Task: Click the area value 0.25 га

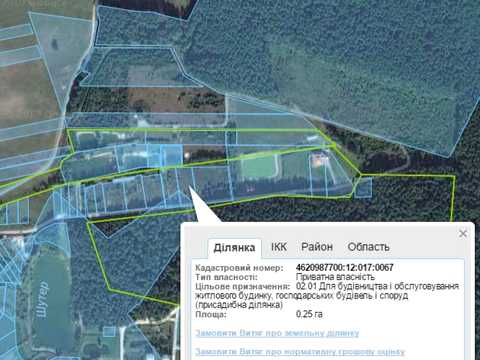Action: pyautogui.click(x=309, y=314)
